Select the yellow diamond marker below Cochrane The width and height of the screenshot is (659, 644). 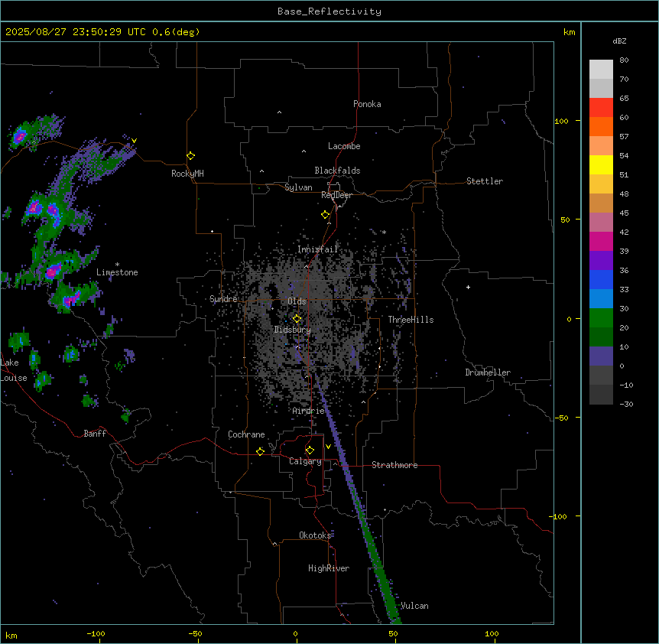pyautogui.click(x=260, y=451)
